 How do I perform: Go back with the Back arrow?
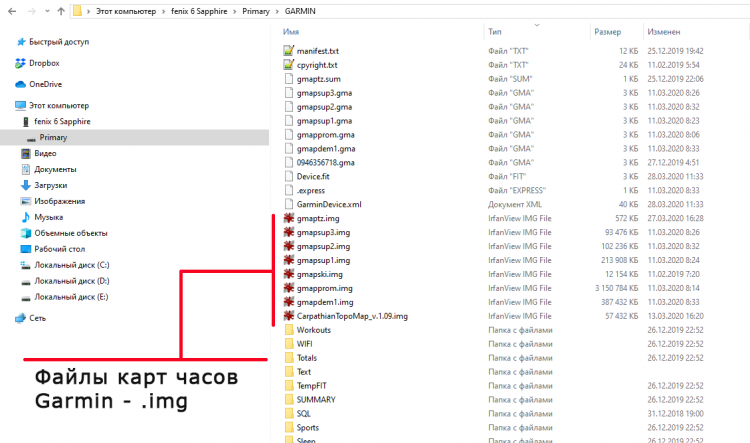(x=12, y=11)
